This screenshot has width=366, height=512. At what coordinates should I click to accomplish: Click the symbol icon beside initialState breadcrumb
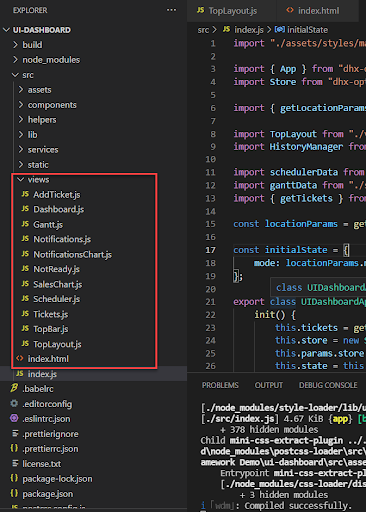(x=279, y=30)
